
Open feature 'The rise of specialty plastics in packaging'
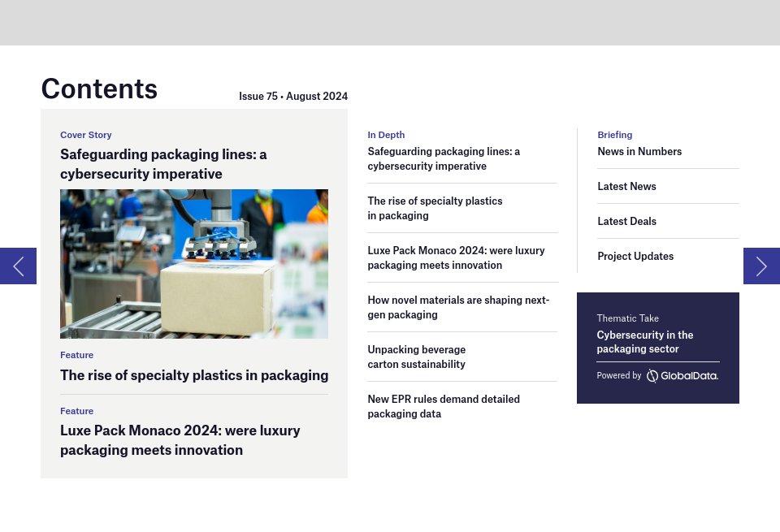(x=194, y=375)
